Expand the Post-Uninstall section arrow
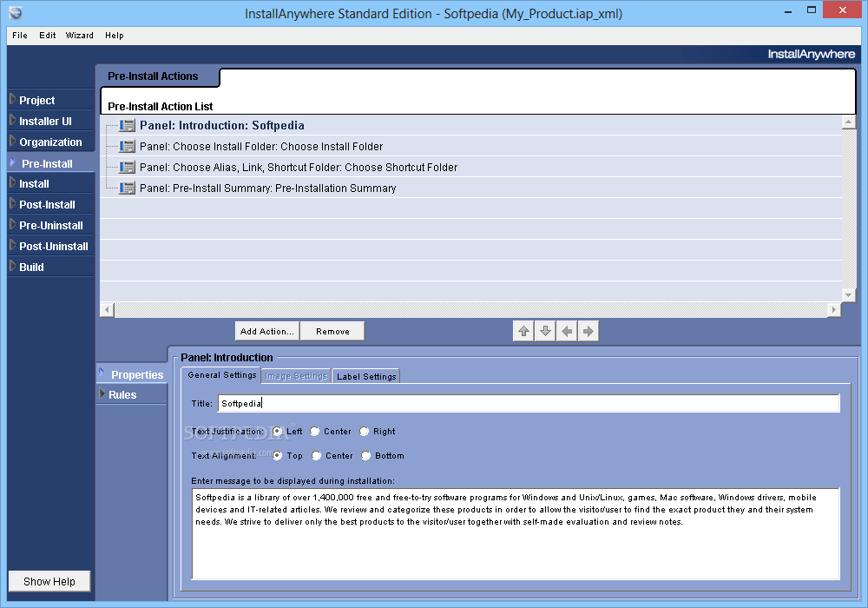Screen dimensions: 868x608 (13, 245)
